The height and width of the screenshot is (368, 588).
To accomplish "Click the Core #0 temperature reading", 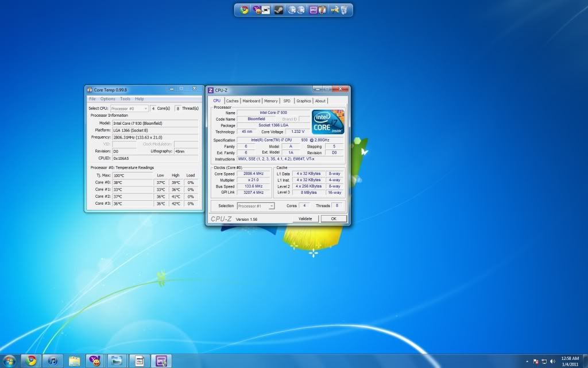I will 133,182.
